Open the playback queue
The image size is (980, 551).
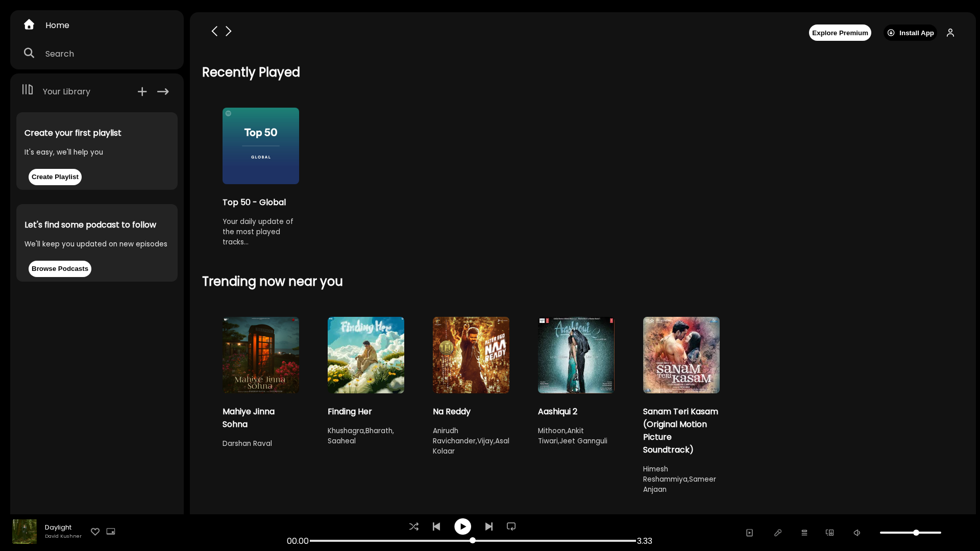(804, 533)
